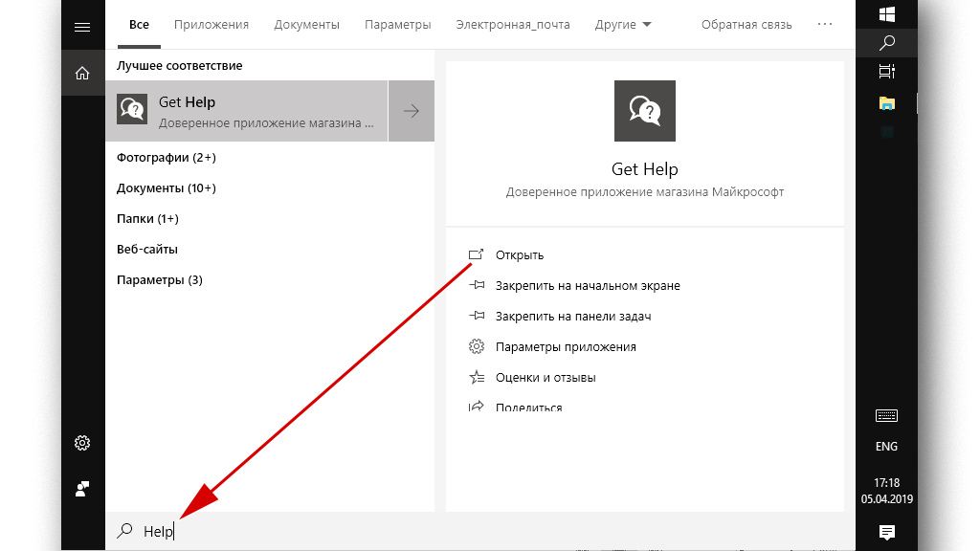Click the Обратная связь link

coord(746,24)
